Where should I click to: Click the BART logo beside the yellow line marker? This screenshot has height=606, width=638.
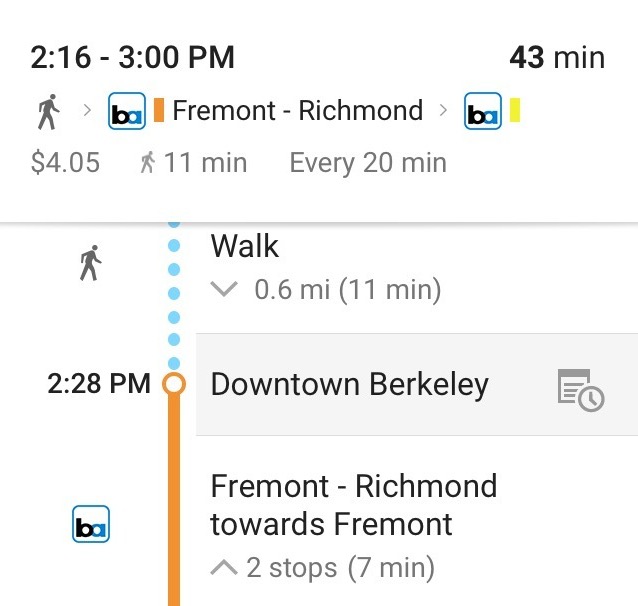(483, 111)
